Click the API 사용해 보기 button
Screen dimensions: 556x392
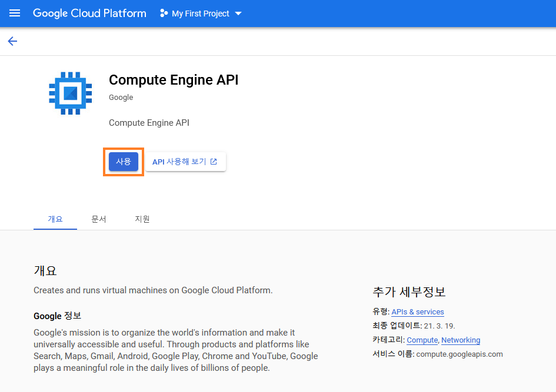click(x=185, y=162)
